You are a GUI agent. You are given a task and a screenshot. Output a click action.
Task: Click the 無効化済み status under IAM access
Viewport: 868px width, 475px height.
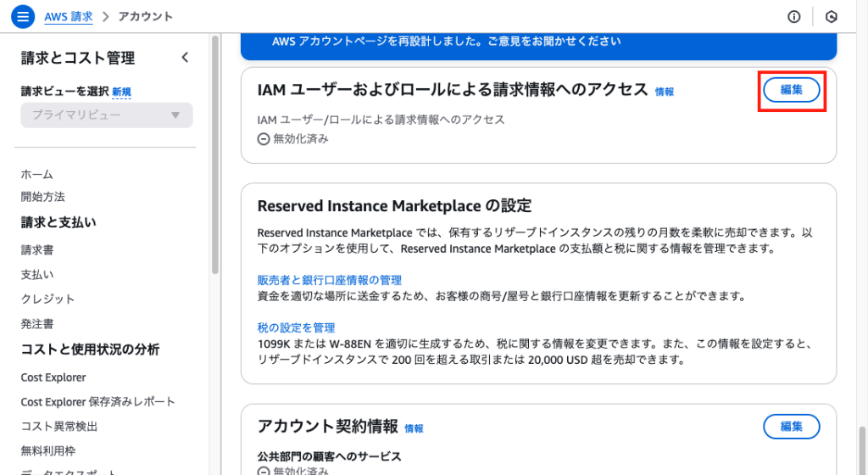click(x=293, y=138)
